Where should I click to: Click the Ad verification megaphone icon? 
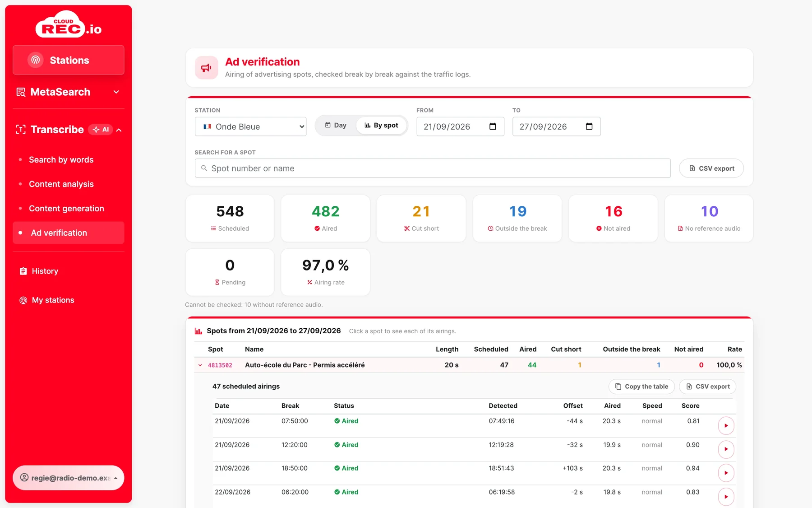(206, 68)
